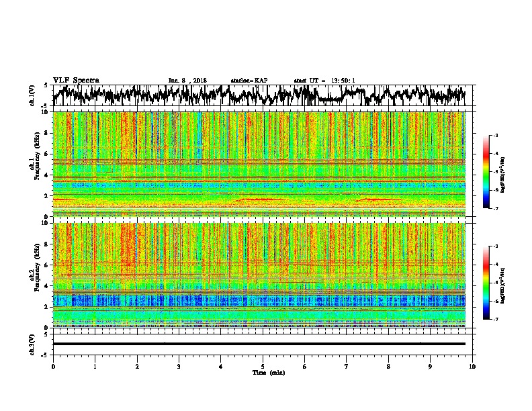Viewport: 532px width, 411px height.
Task: Click the time axis tick label "7"
Action: pyautogui.click(x=347, y=367)
